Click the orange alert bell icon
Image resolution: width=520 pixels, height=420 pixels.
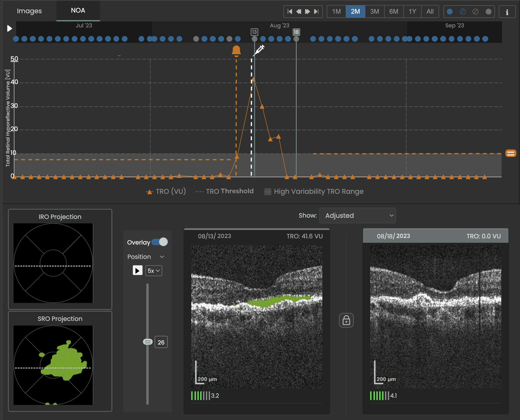click(236, 50)
